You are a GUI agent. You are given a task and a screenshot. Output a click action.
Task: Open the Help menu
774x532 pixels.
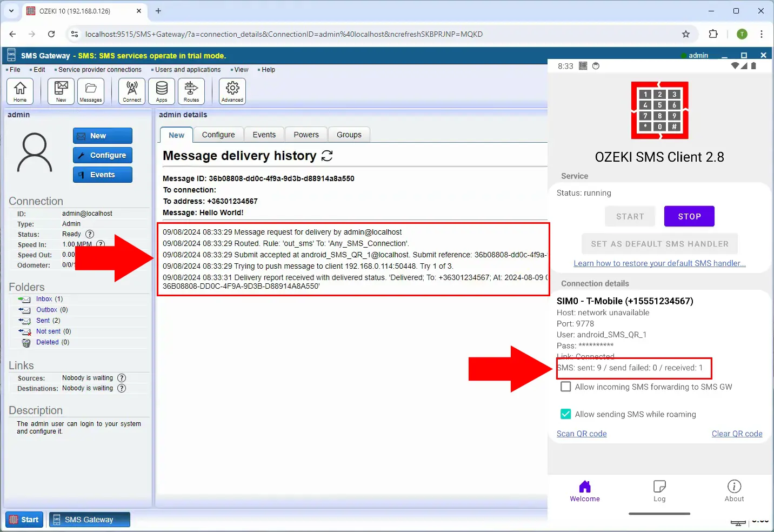[268, 70]
